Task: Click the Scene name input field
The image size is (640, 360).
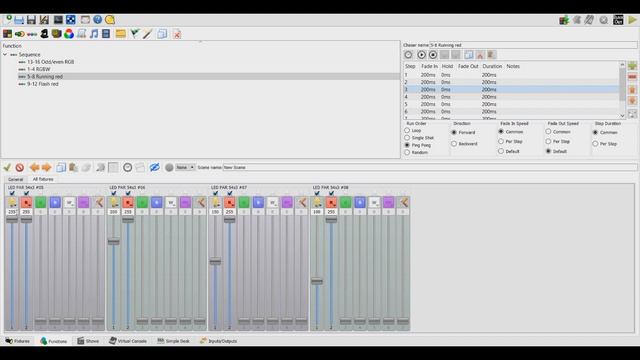Action: click(x=430, y=167)
